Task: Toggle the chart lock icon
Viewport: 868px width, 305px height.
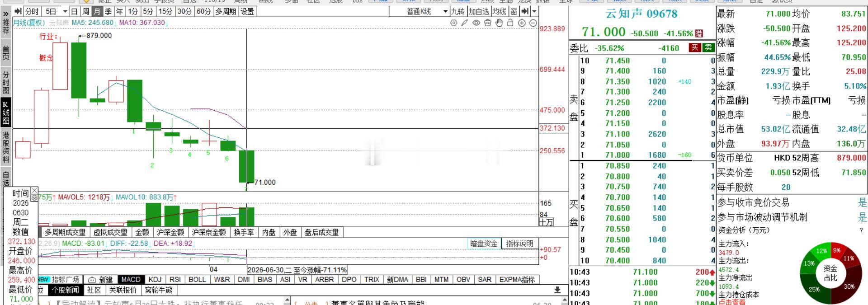Action: 510,23
